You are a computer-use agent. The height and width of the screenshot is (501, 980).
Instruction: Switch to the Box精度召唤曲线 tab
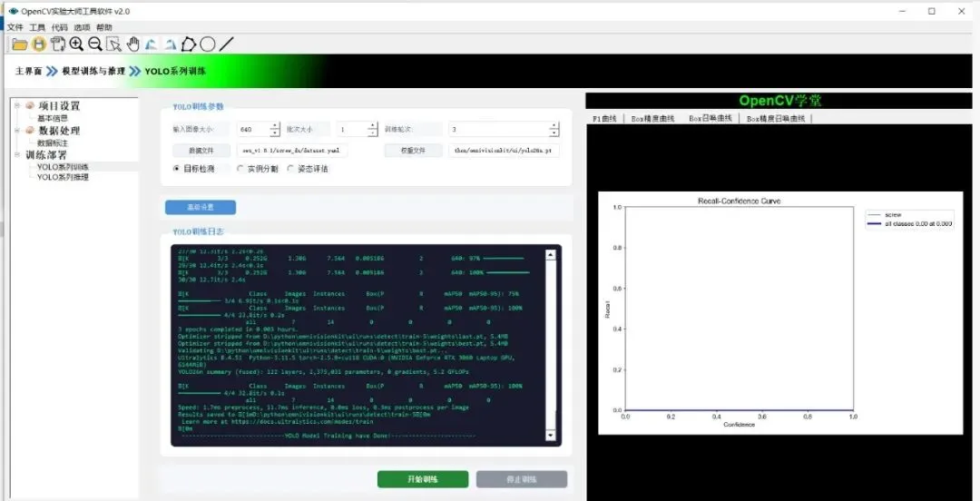pos(776,118)
